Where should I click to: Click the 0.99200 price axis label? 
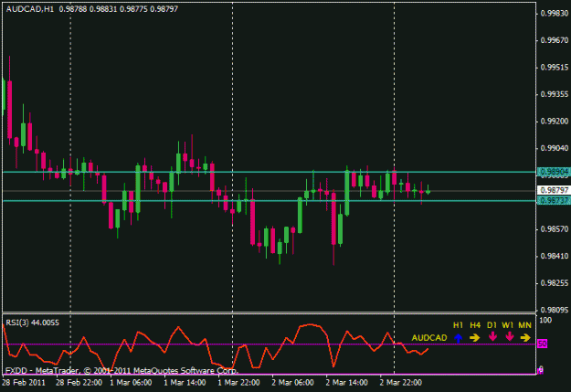coord(555,122)
